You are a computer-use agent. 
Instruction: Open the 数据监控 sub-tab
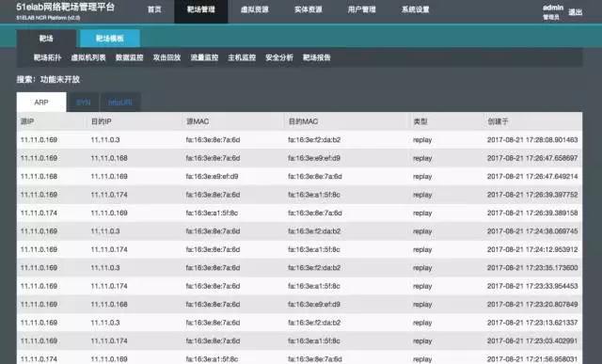130,57
